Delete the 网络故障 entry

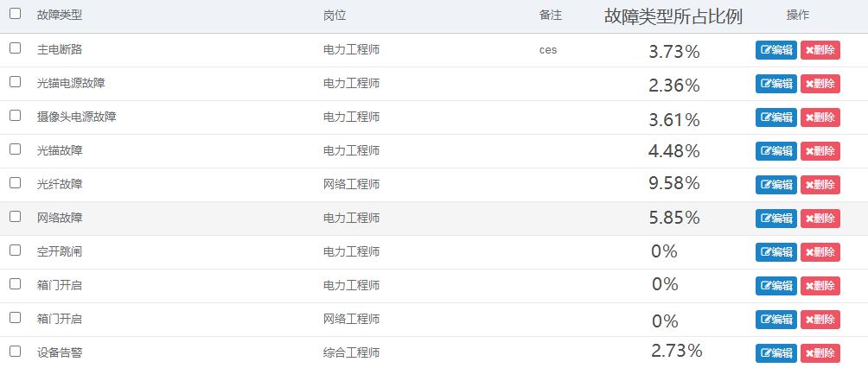820,219
